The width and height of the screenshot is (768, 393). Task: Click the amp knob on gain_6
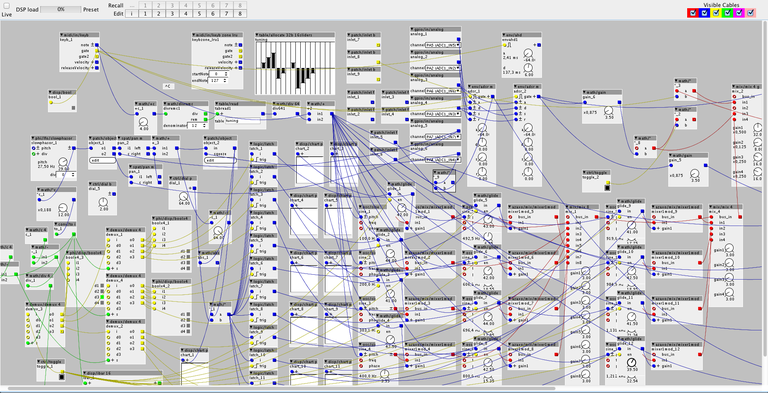pos(608,111)
